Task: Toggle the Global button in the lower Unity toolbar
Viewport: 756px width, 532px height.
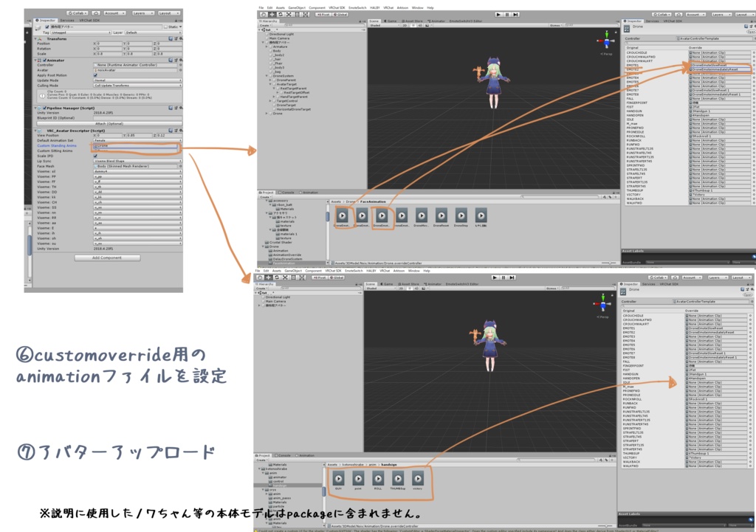Action: [x=336, y=277]
